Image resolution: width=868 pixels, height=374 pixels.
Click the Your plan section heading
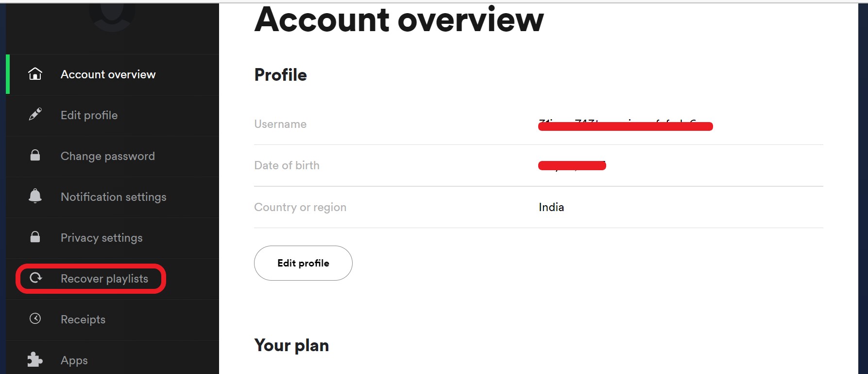coord(291,345)
